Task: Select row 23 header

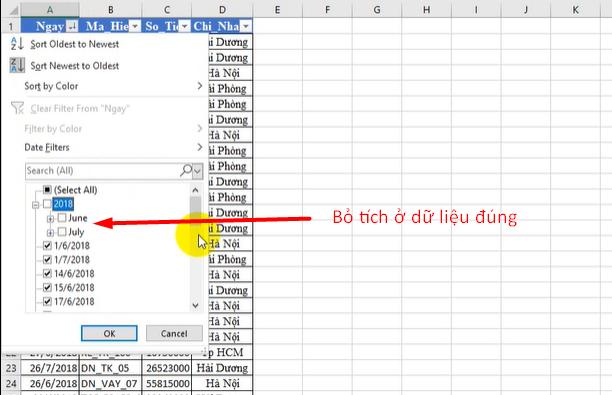Action: 11,368
